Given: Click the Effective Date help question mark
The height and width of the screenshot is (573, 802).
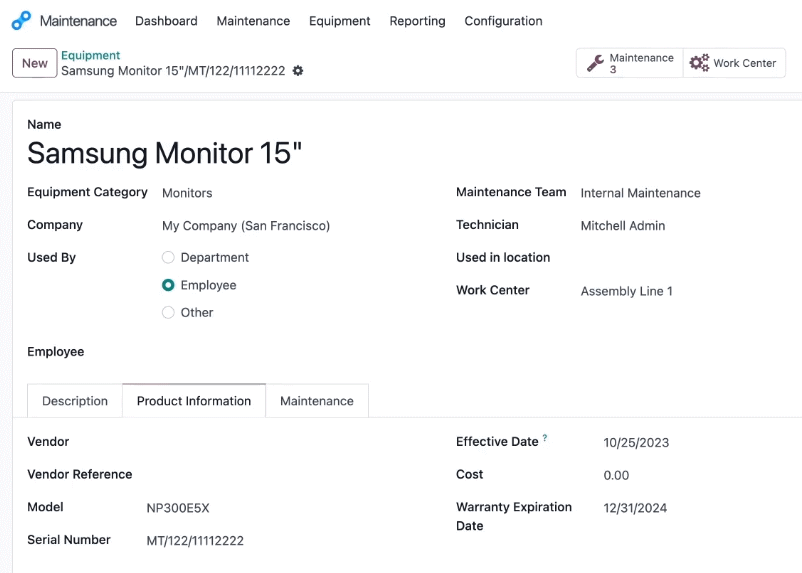Looking at the screenshot, I should coord(545,438).
